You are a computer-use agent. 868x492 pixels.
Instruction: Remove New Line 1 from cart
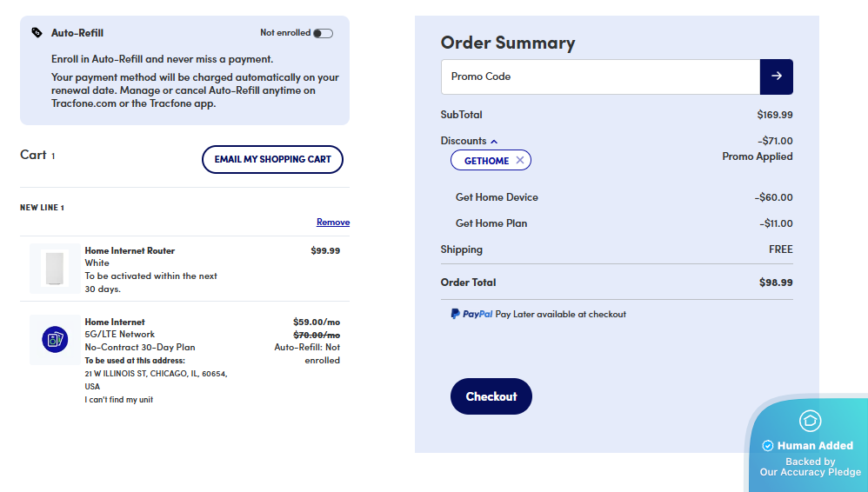coord(333,222)
